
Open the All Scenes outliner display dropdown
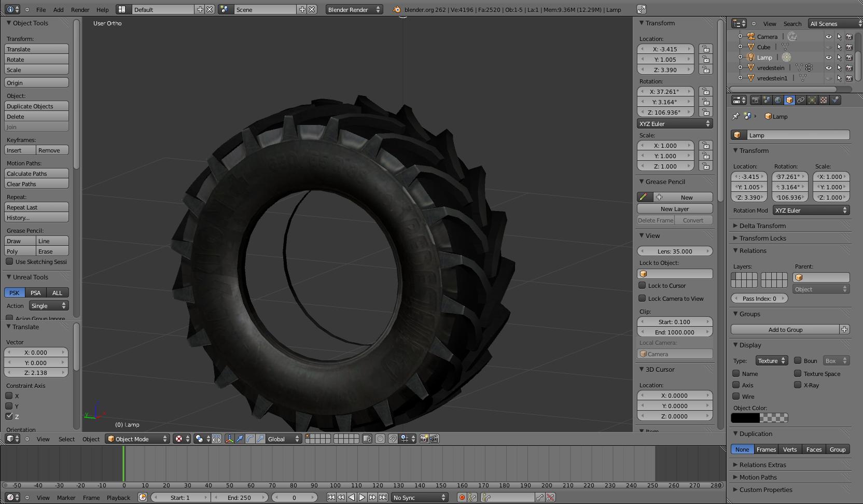click(835, 23)
